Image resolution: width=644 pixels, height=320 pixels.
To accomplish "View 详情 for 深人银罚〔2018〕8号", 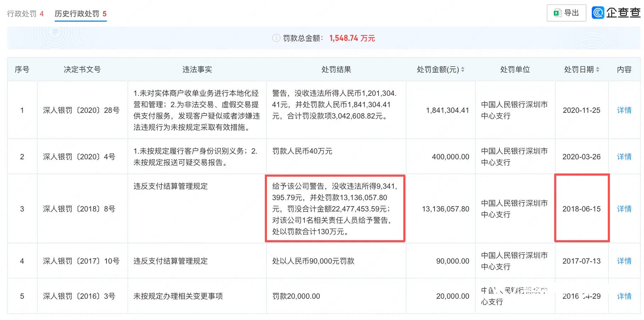I will 624,209.
